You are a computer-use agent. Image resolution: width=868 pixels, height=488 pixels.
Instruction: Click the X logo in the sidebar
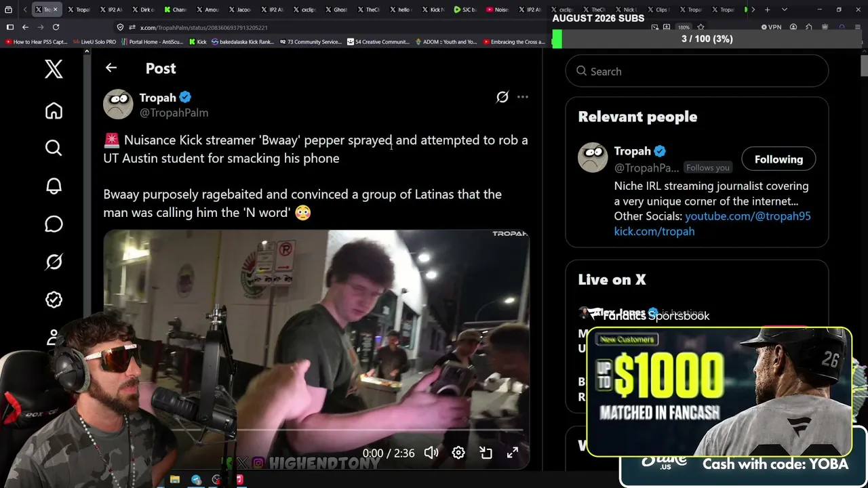pyautogui.click(x=54, y=69)
